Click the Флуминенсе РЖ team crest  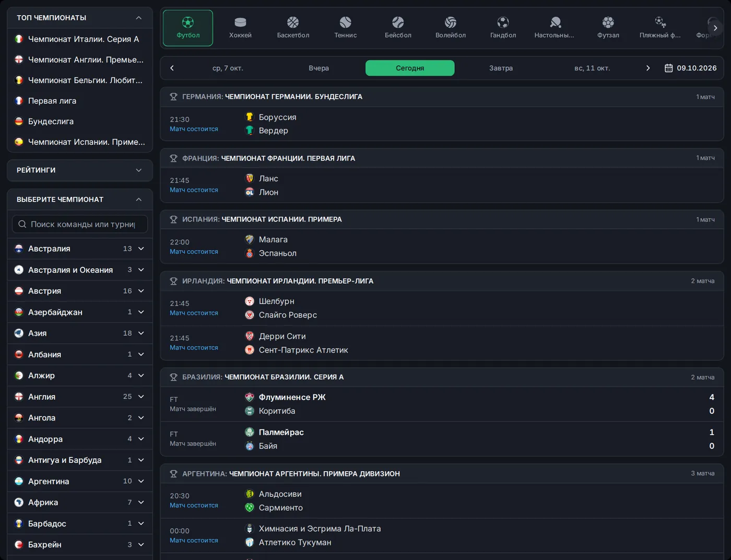pyautogui.click(x=250, y=397)
